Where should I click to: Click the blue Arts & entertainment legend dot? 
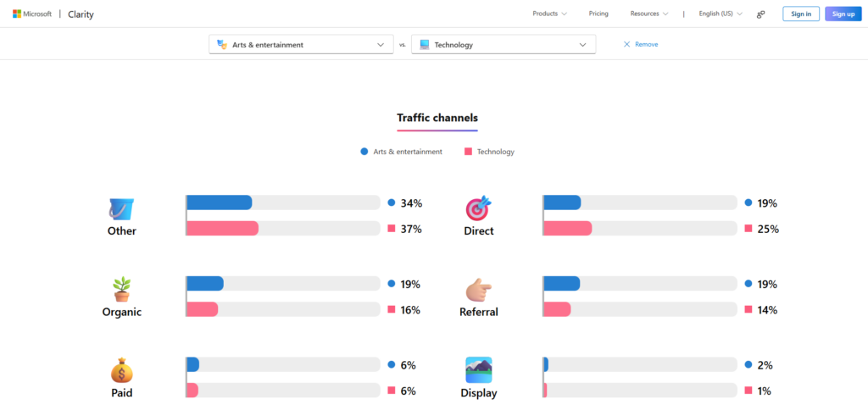364,152
